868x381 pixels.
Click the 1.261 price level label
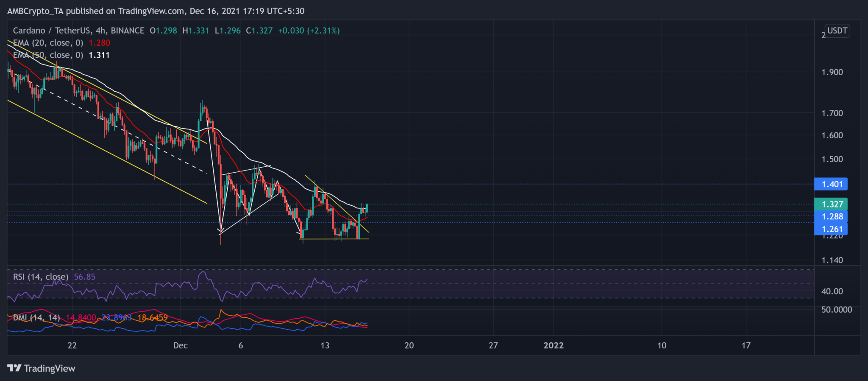pyautogui.click(x=831, y=229)
